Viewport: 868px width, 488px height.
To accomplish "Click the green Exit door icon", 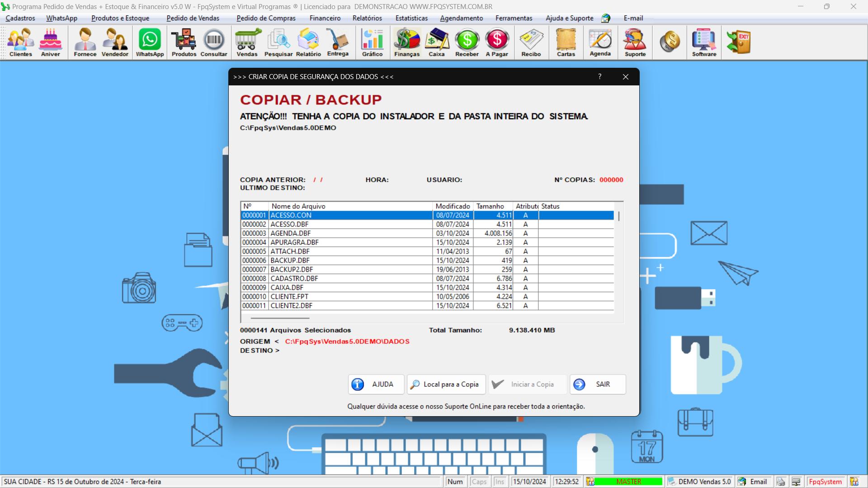I will (x=739, y=42).
